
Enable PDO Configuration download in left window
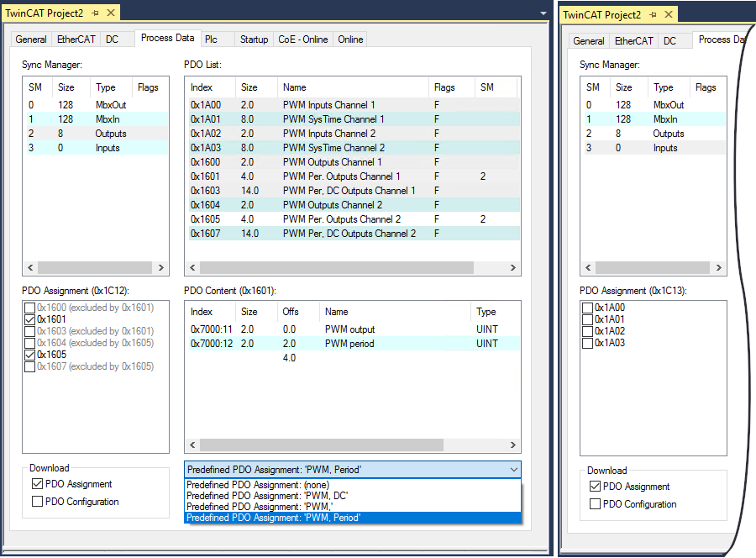(x=37, y=502)
